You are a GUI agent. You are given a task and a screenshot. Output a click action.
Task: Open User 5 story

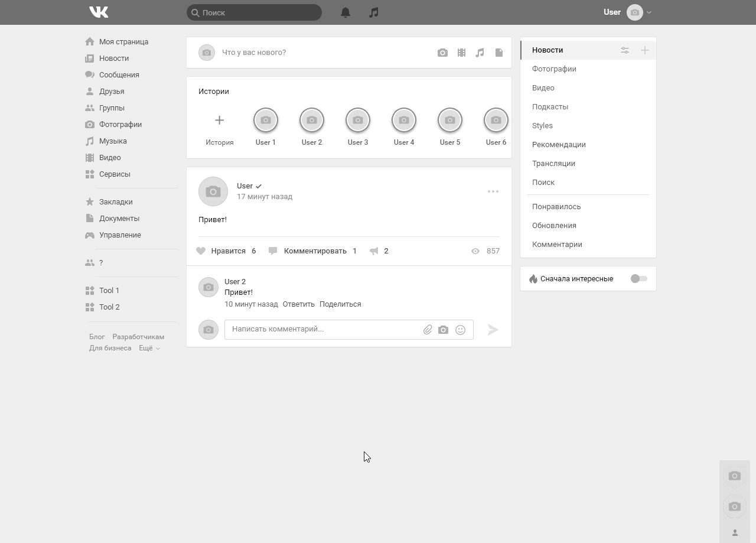point(450,121)
